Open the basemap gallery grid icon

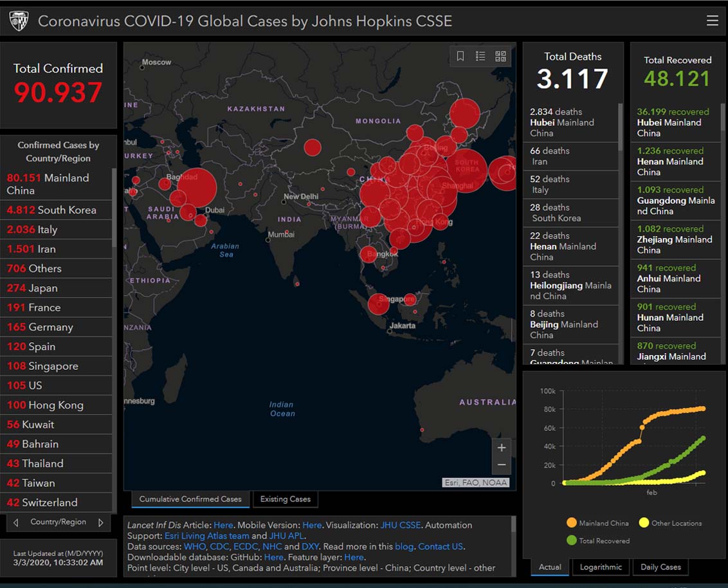[x=500, y=57]
